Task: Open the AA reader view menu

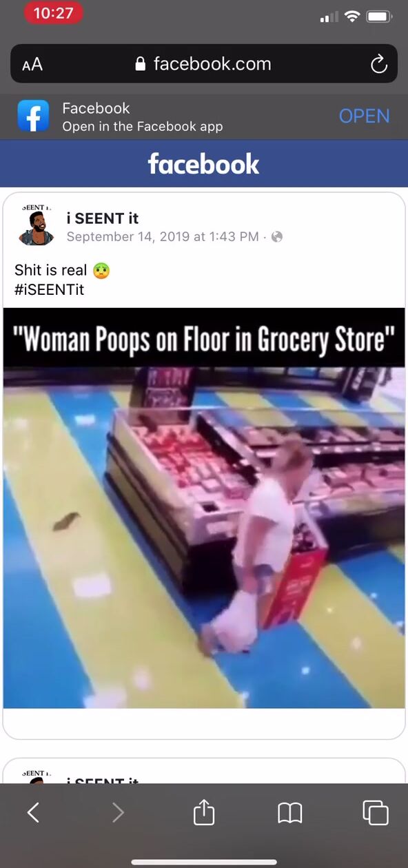Action: pyautogui.click(x=32, y=65)
